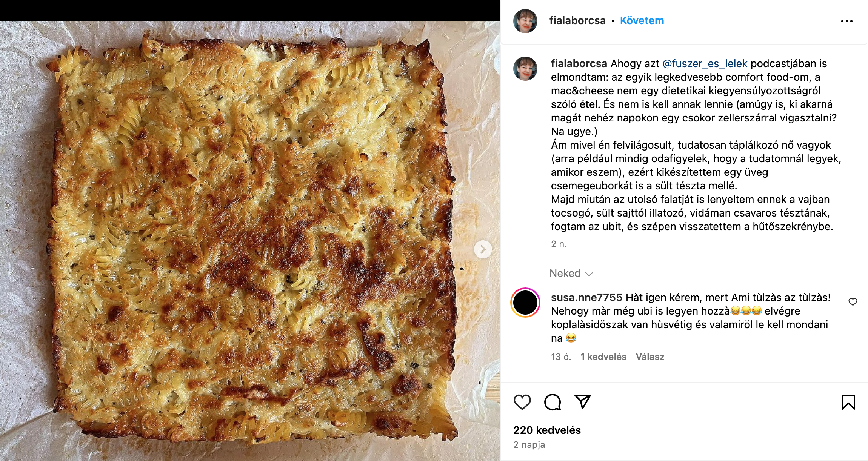Like the post with the heart icon
Screen dimensions: 868x461
click(x=522, y=402)
